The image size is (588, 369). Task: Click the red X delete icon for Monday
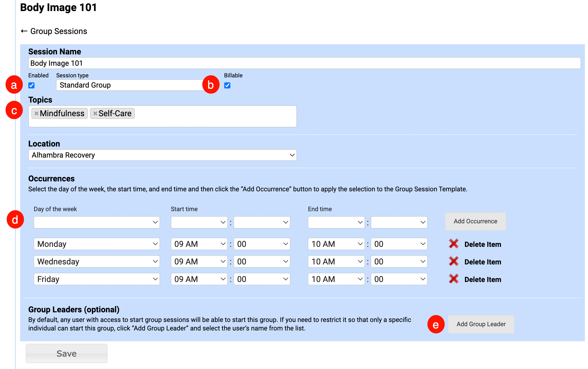point(454,244)
